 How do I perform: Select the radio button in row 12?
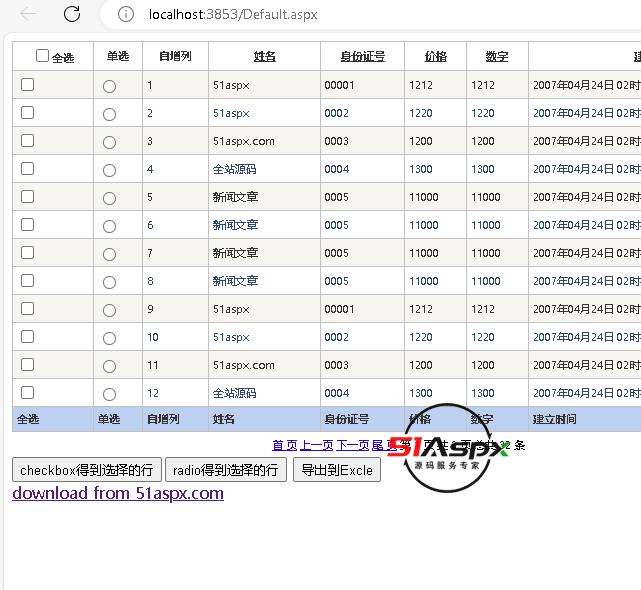tap(109, 395)
